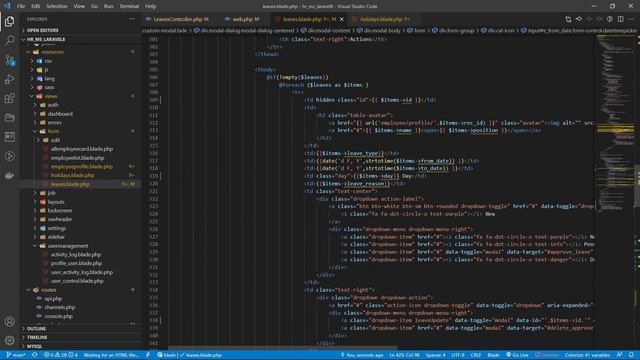Open the Run menu

pos(109,6)
